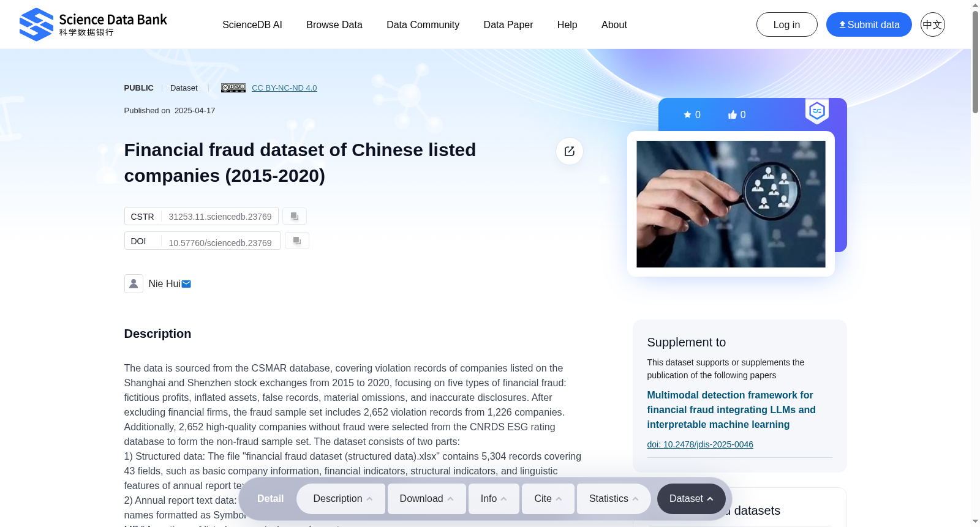
Task: Open the Data Community menu
Action: click(423, 25)
